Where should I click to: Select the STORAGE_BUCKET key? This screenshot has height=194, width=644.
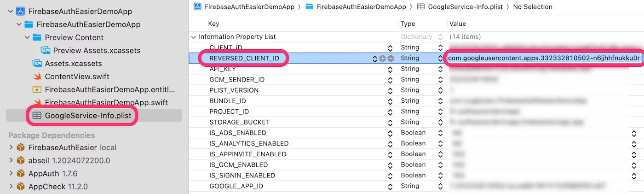pyautogui.click(x=240, y=122)
